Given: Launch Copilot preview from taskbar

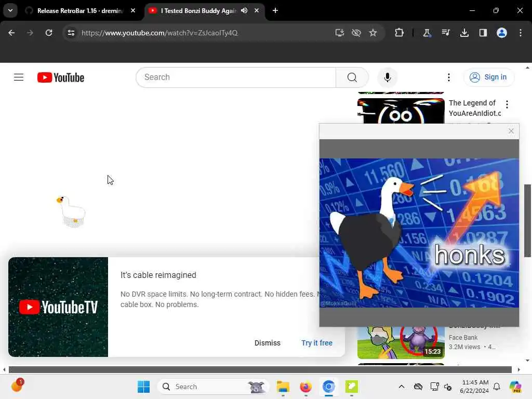Looking at the screenshot, I should click(515, 387).
